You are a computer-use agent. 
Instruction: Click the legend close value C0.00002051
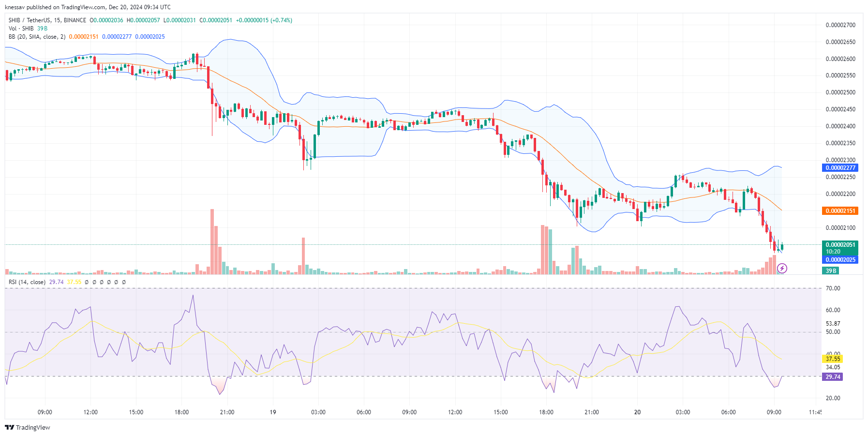pos(216,20)
